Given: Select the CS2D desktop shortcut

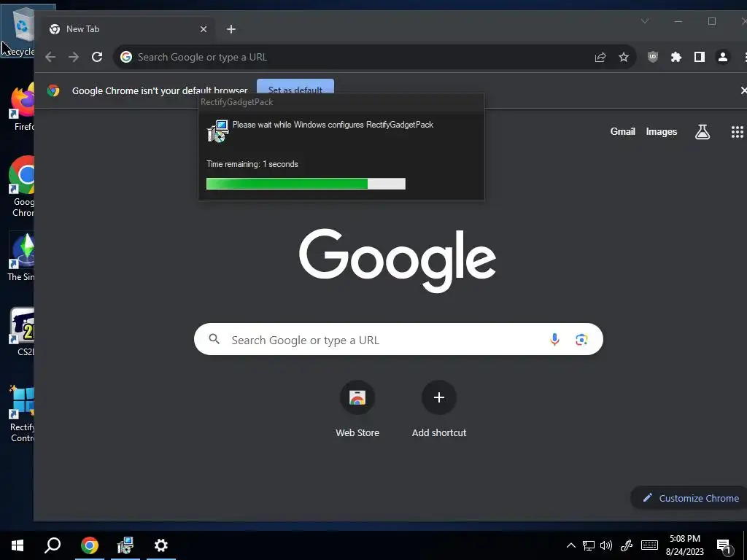Looking at the screenshot, I should [x=21, y=332].
